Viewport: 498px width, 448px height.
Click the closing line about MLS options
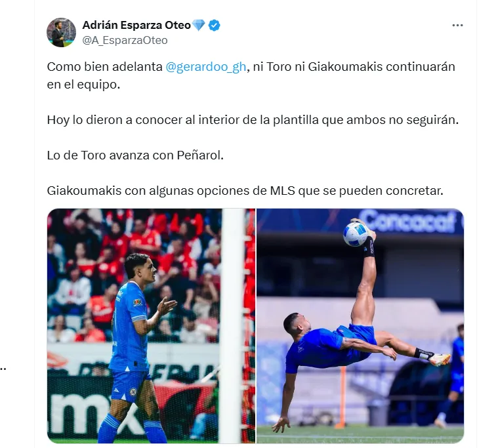[245, 191]
